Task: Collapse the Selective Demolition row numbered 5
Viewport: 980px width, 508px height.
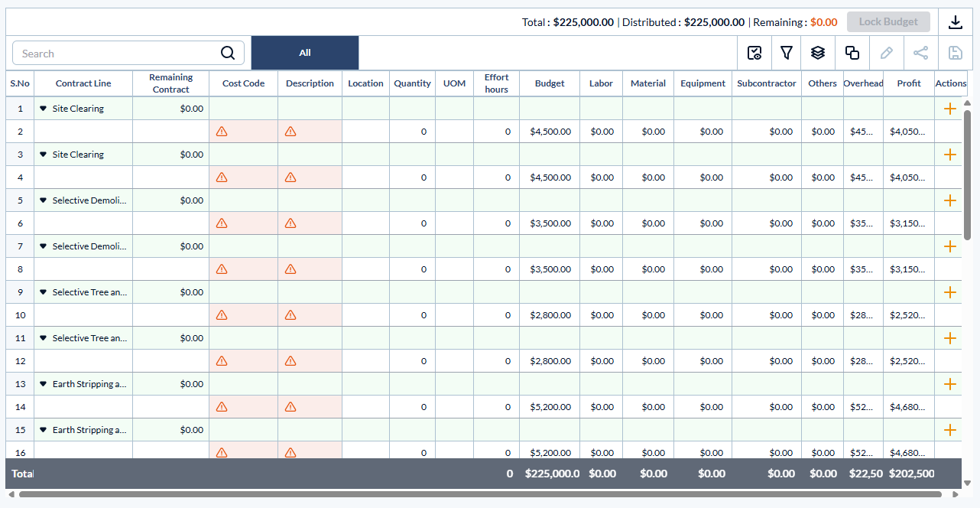Action: (44, 200)
